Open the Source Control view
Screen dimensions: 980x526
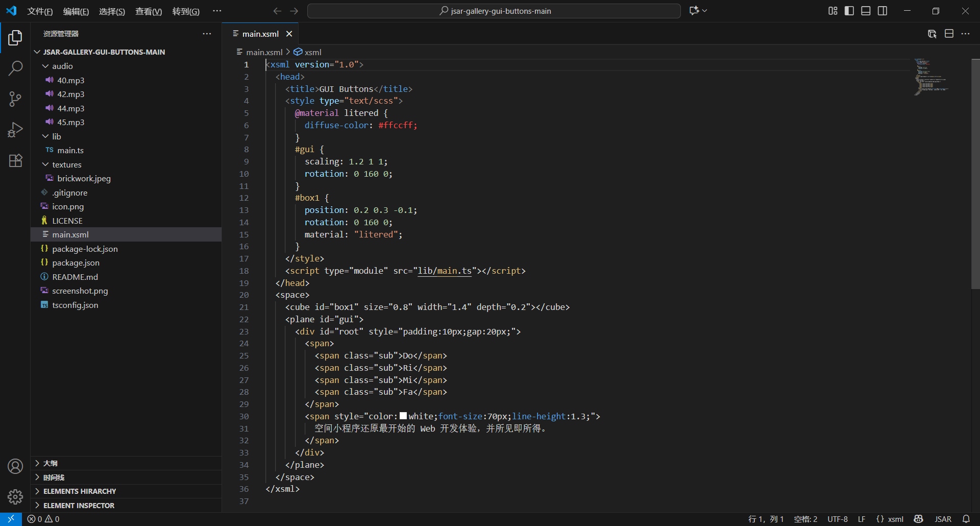(15, 99)
